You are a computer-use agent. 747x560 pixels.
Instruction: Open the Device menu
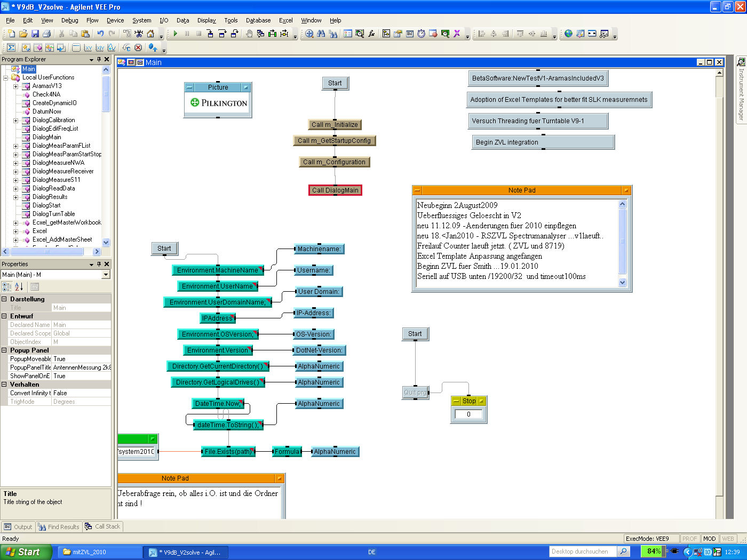(x=115, y=20)
